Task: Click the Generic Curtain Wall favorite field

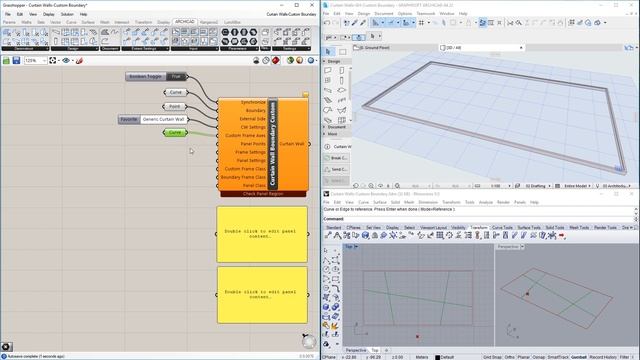Action: coord(163,119)
